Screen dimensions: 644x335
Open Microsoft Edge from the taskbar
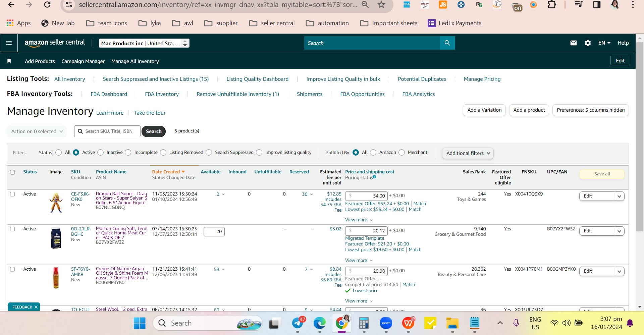tap(319, 323)
